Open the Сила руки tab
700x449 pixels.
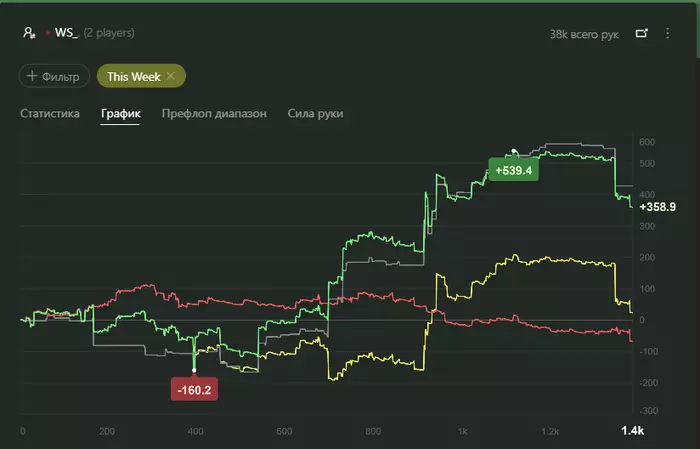[315, 113]
